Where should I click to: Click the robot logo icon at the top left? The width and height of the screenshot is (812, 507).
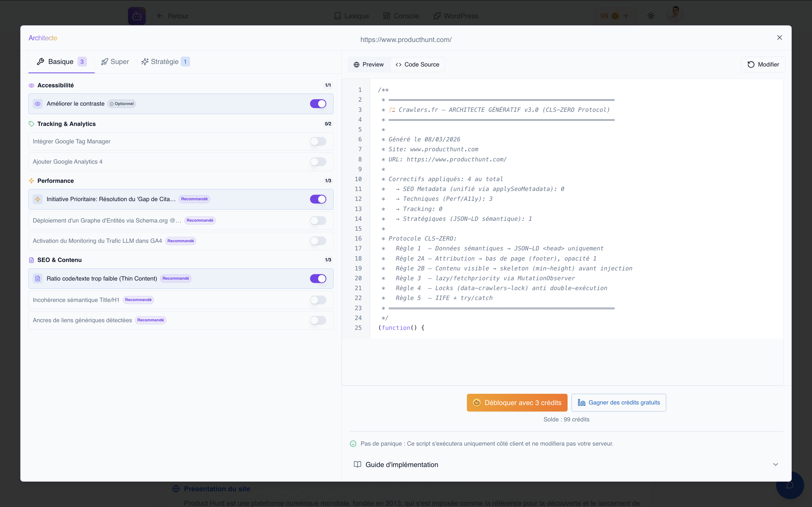pyautogui.click(x=136, y=16)
